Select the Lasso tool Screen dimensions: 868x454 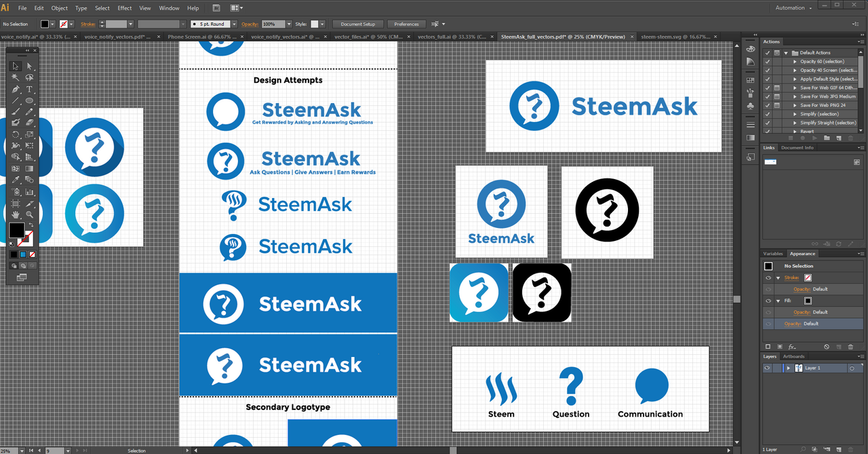[29, 77]
